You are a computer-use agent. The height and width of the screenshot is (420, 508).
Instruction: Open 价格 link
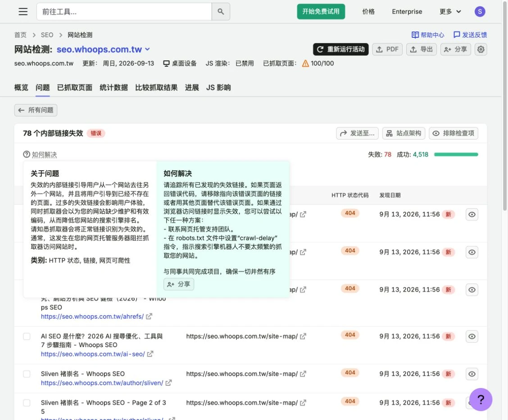(368, 12)
